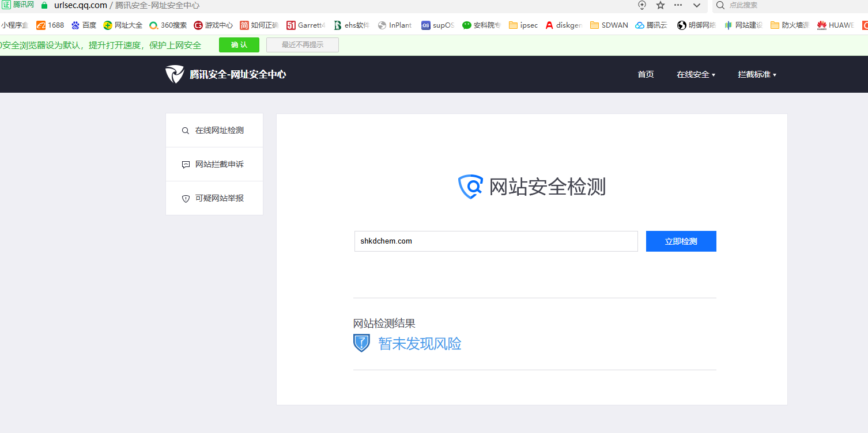Select 网站拦截申诉 in the sidebar

click(x=214, y=164)
